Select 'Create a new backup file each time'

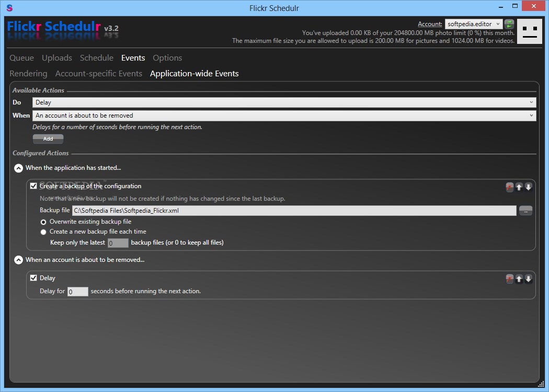pyautogui.click(x=43, y=232)
